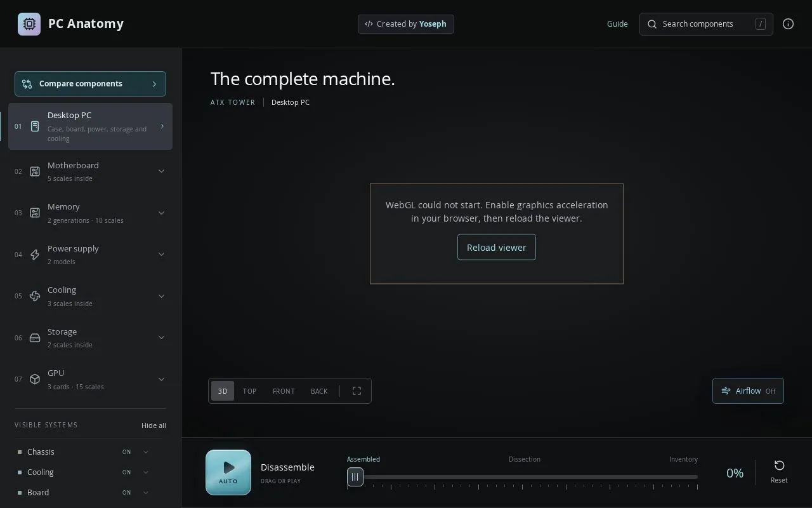Click the Memory icon in the sidebar
Screen dimensions: 812x508
point(35,213)
